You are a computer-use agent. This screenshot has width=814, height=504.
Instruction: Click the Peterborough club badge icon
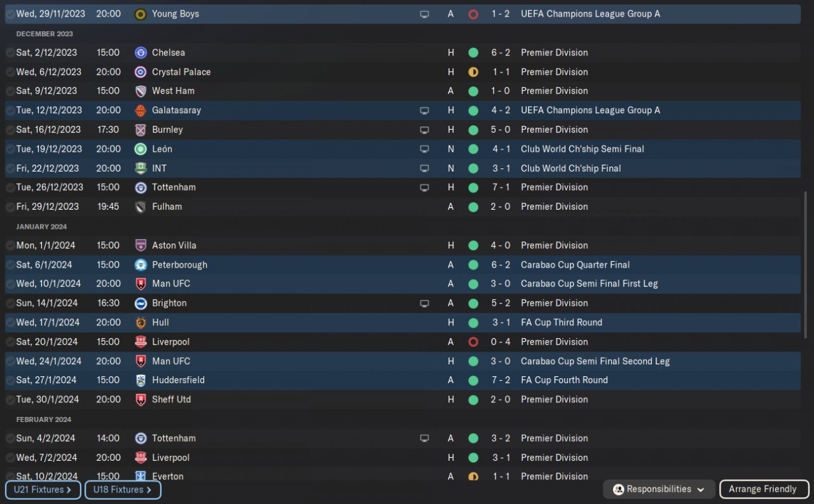(141, 265)
